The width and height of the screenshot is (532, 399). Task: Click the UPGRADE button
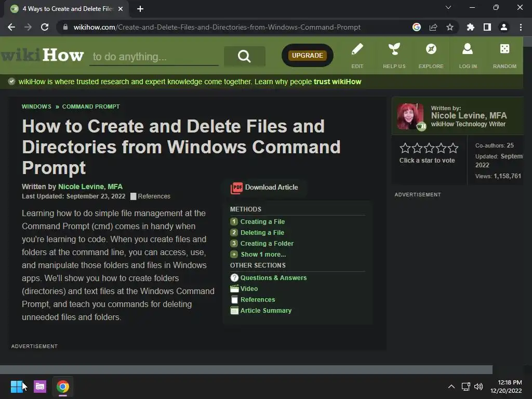point(308,55)
